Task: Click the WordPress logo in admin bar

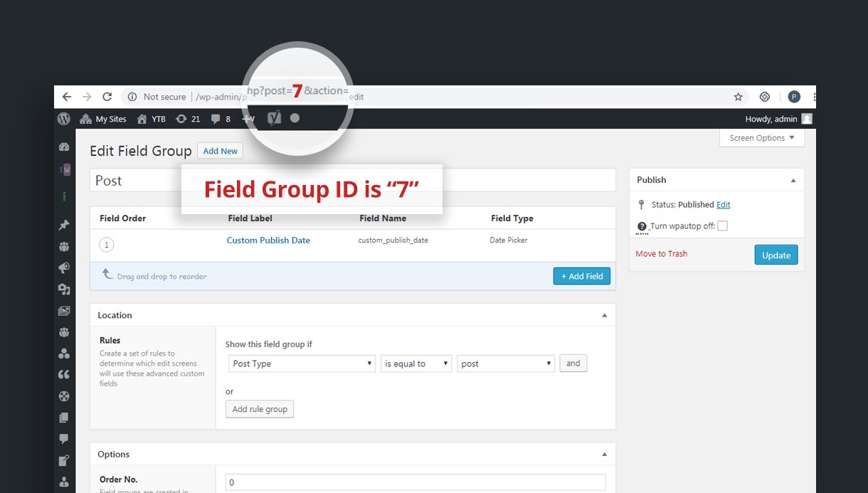Action: click(64, 119)
